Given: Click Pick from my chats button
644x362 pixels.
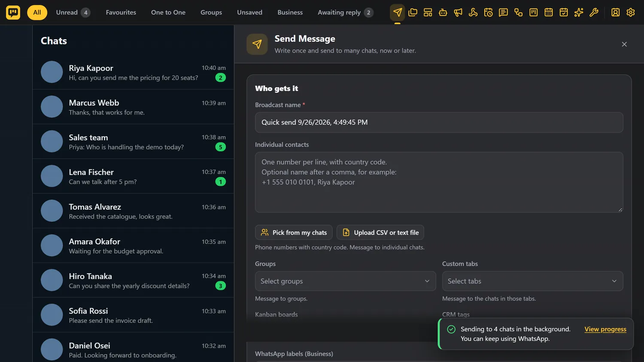Looking at the screenshot, I should pos(294,232).
